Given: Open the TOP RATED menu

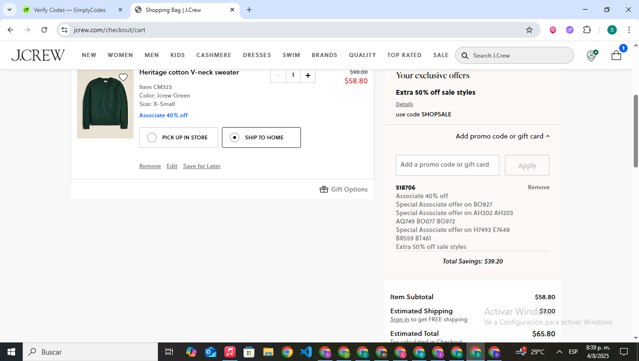Looking at the screenshot, I should pos(404,55).
